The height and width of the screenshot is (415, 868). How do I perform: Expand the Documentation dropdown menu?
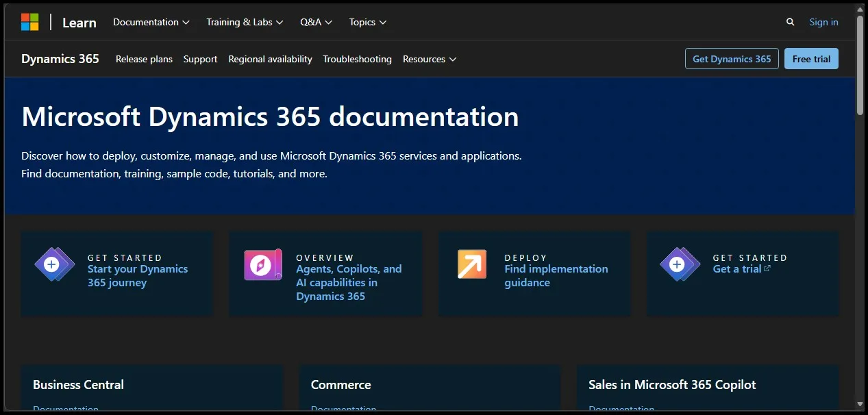[151, 22]
